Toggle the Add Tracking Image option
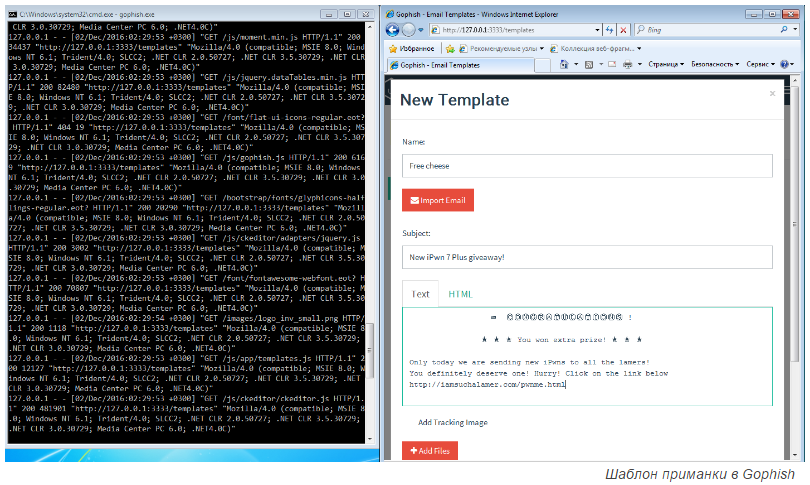 click(x=453, y=423)
